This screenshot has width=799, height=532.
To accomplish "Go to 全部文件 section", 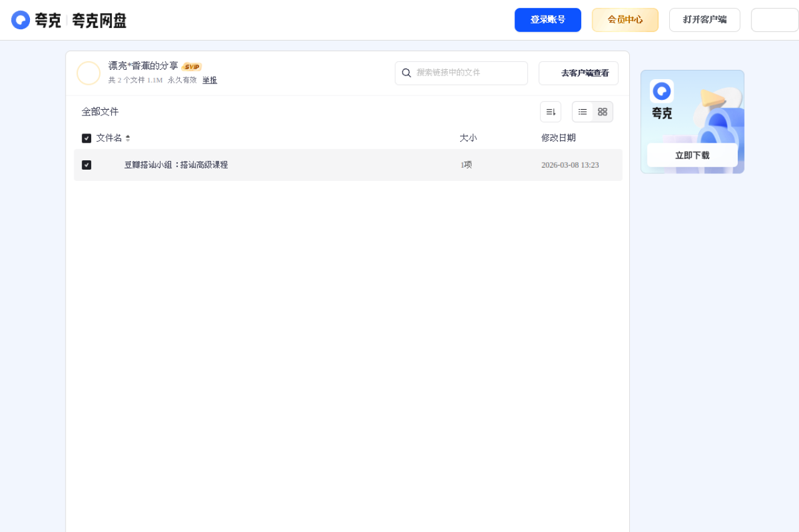I will (100, 112).
